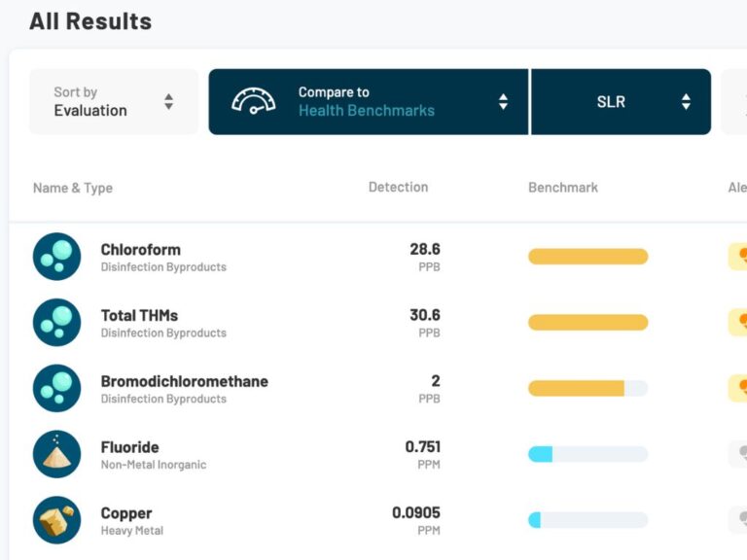Click the Copper result name
Image resolution: width=747 pixels, height=560 pixels.
pos(126,513)
